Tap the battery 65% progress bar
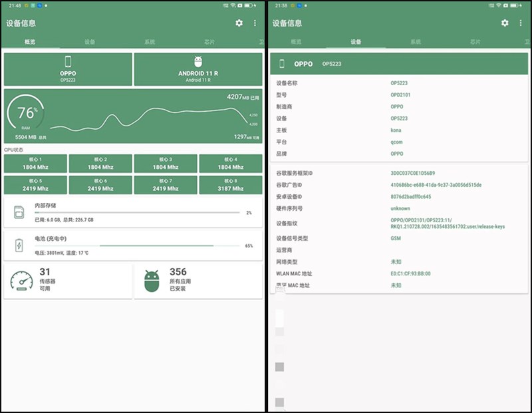Viewport: 532px width, 413px height. coord(137,245)
